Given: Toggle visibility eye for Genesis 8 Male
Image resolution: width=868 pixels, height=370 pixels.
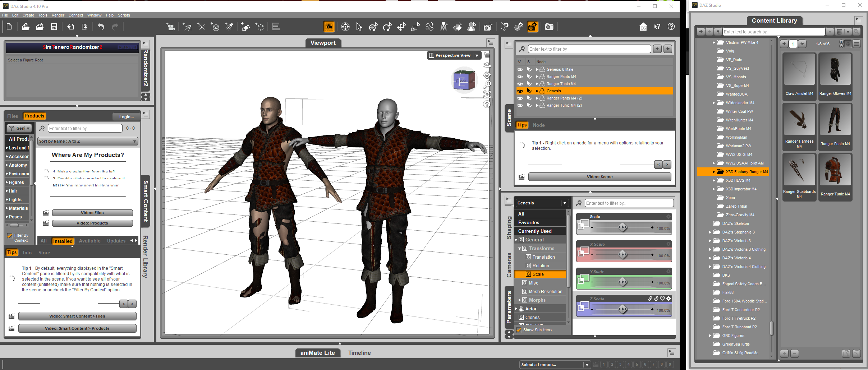Looking at the screenshot, I should (x=520, y=69).
